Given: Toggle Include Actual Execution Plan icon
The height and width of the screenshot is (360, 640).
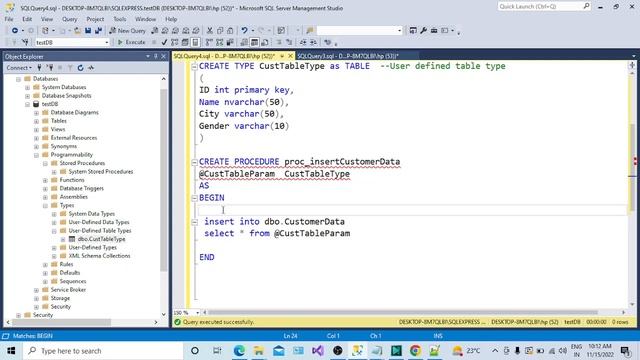Looking at the screenshot, I should [x=209, y=42].
